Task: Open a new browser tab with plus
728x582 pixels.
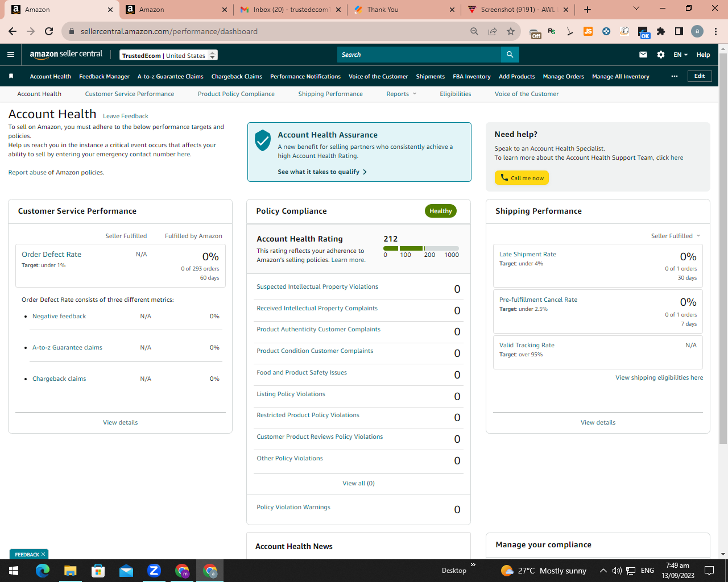Action: (x=588, y=10)
